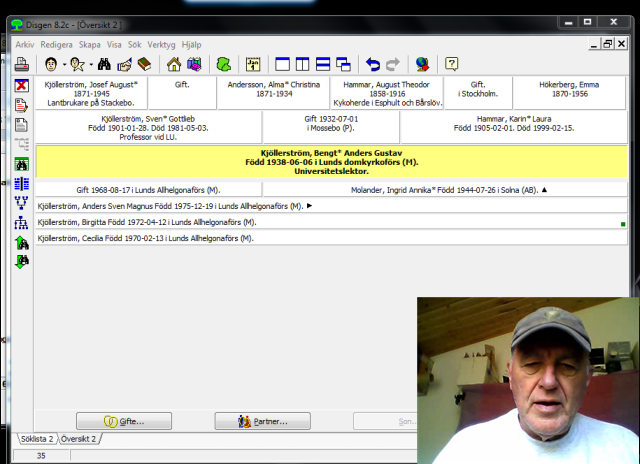This screenshot has height=464, width=640.
Task: Click the red X icon in sidebar
Action: click(x=22, y=86)
